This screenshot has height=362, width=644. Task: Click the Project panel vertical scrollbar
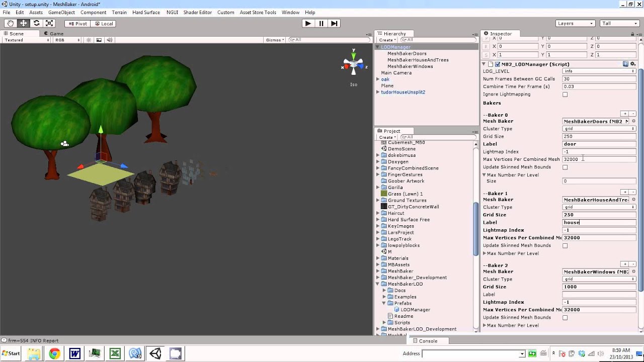click(476, 230)
